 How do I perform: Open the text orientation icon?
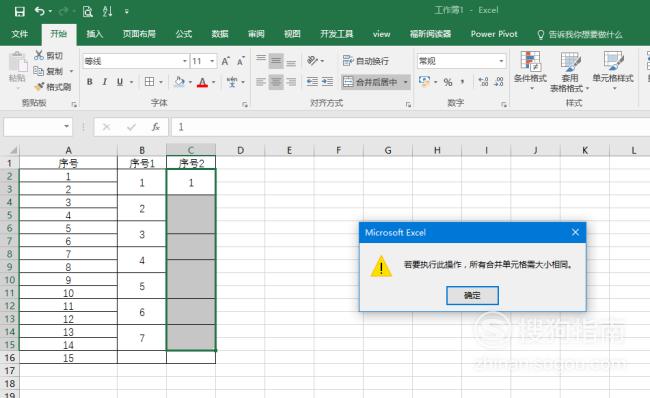tap(313, 61)
